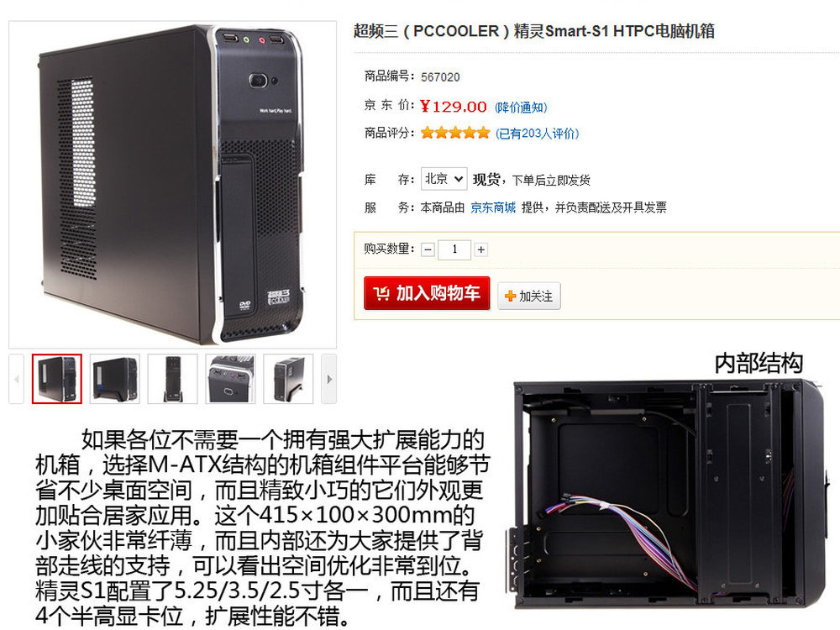This screenshot has height=630, width=840.
Task: Select the fourth thumbnail showing top ports
Action: point(230,379)
